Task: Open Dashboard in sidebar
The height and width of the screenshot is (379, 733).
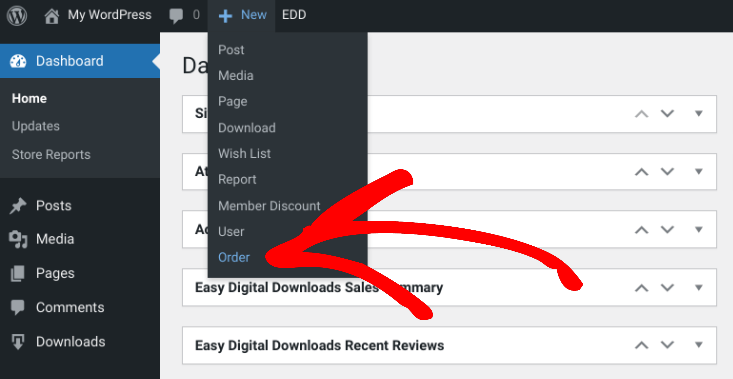Action: coord(70,61)
